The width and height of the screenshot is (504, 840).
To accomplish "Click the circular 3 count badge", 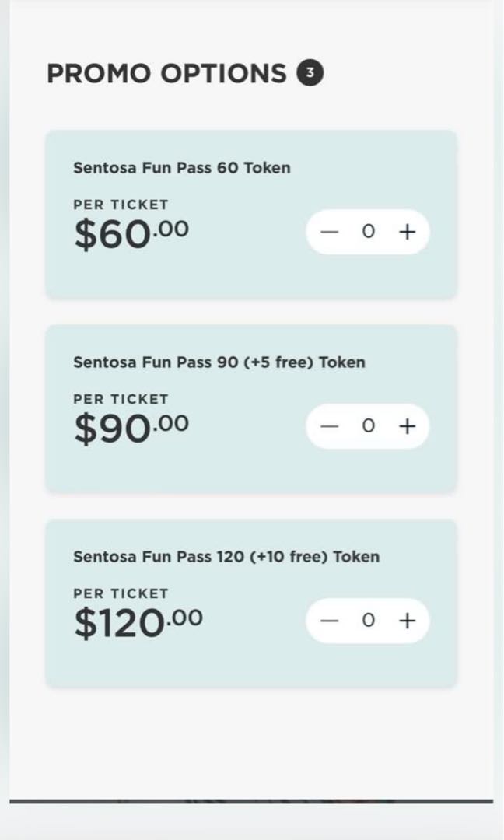I will point(311,72).
